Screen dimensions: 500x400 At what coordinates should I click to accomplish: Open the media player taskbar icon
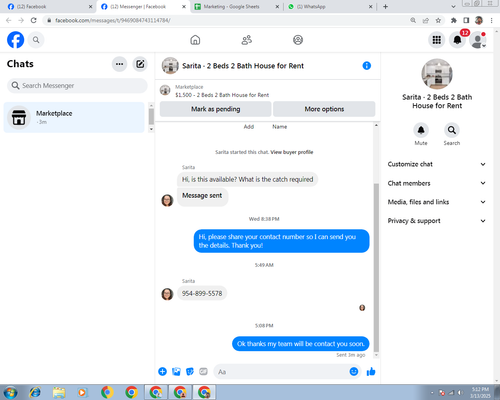[x=82, y=392]
